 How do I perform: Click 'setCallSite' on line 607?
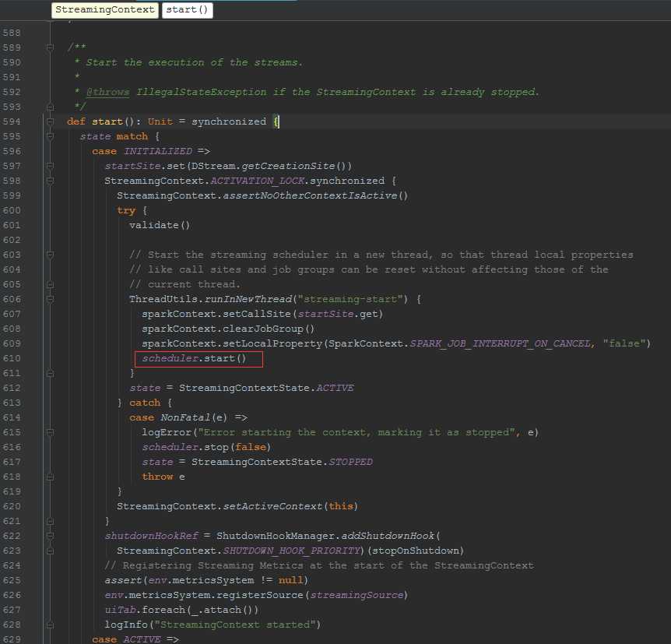tap(257, 314)
